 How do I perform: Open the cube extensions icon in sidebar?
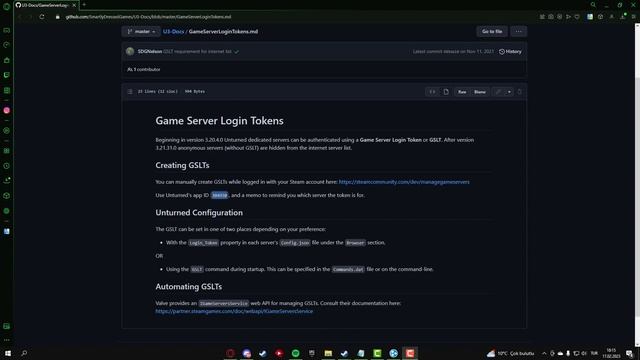pos(7,196)
